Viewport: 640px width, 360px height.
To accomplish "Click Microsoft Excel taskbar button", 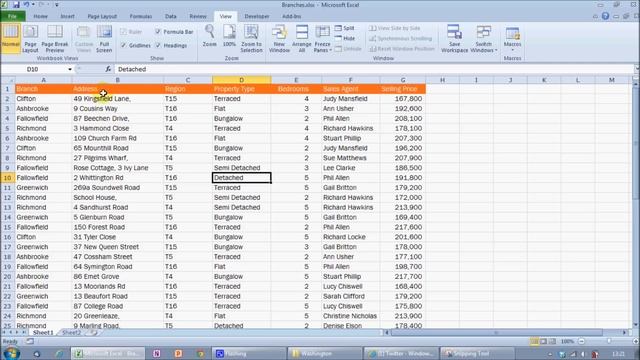I will [x=108, y=353].
